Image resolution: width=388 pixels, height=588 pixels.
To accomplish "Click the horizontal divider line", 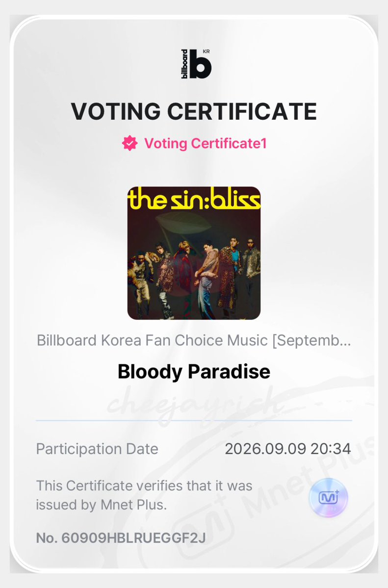I will coord(194,421).
